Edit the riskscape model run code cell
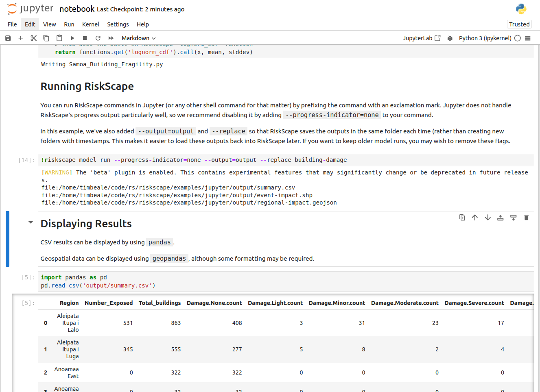 point(286,160)
